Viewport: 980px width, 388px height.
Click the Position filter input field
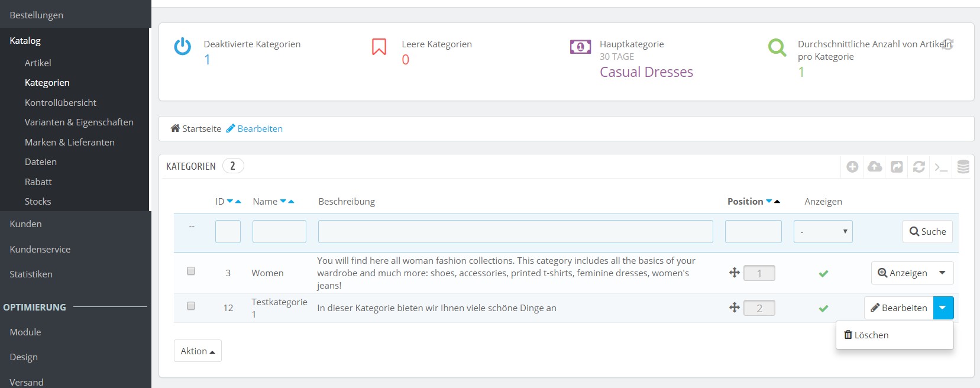[x=753, y=231]
